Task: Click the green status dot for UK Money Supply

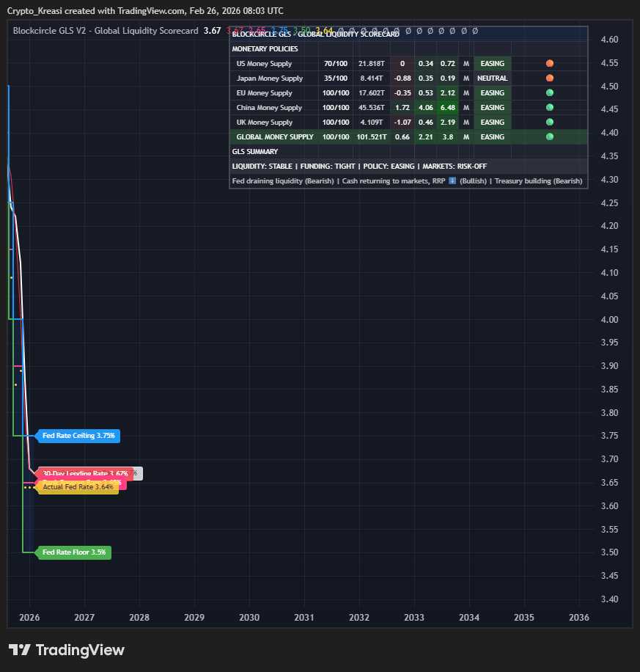Action: [550, 123]
